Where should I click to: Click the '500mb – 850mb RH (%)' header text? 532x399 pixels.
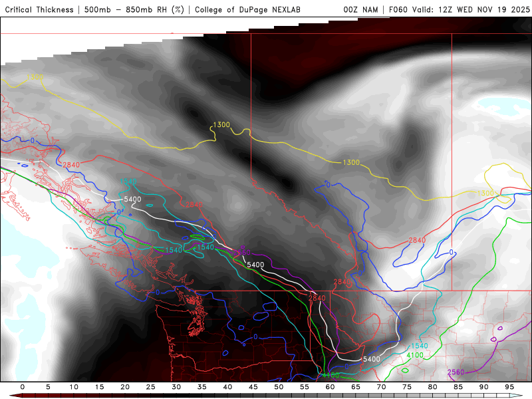pyautogui.click(x=134, y=9)
